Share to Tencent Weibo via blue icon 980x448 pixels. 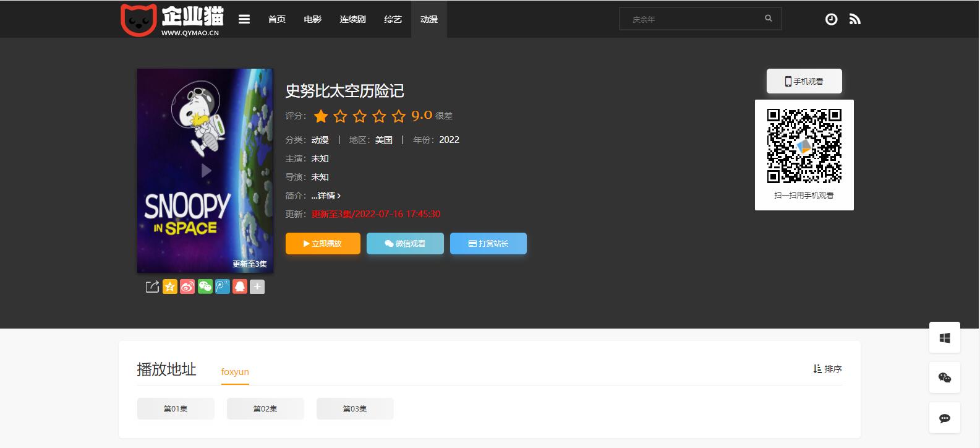point(223,286)
